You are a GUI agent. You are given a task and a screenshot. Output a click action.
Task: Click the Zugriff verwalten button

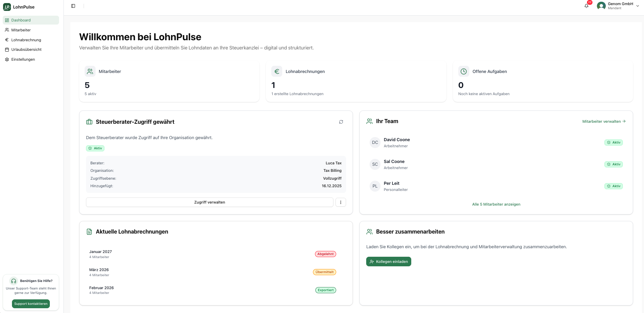coord(210,202)
